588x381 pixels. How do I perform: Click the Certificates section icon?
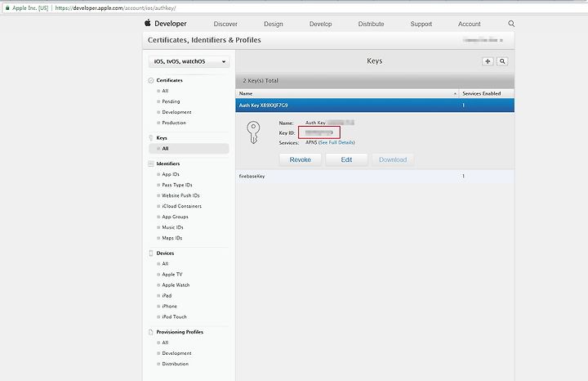[x=151, y=80]
